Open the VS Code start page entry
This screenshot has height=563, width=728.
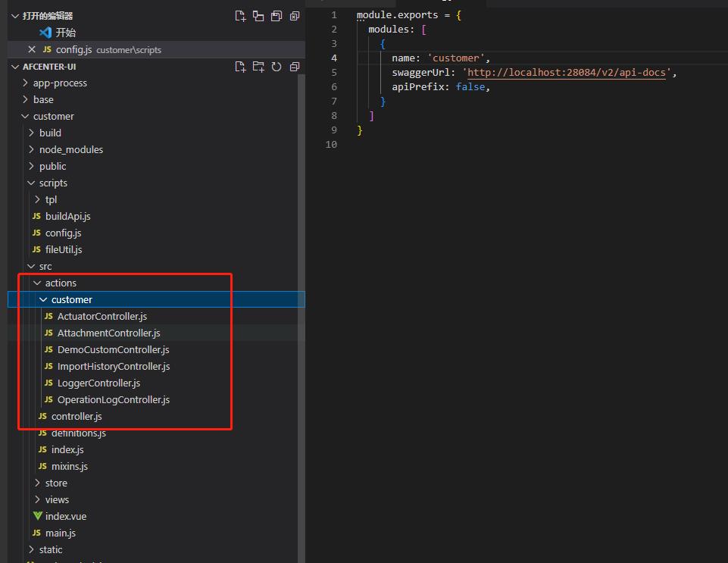[65, 33]
